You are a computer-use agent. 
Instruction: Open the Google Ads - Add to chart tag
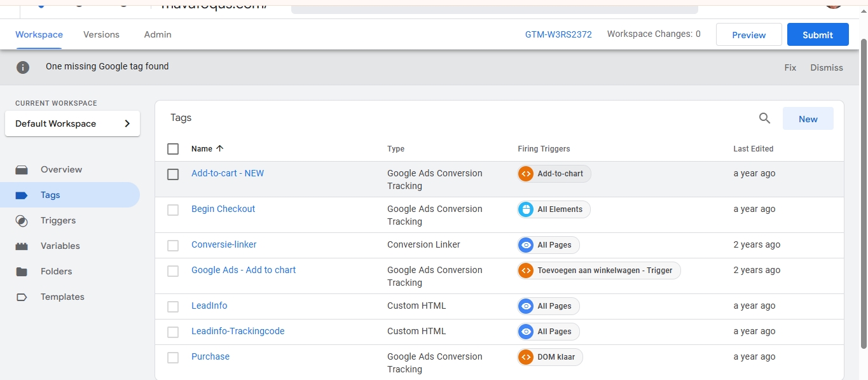[x=244, y=270]
